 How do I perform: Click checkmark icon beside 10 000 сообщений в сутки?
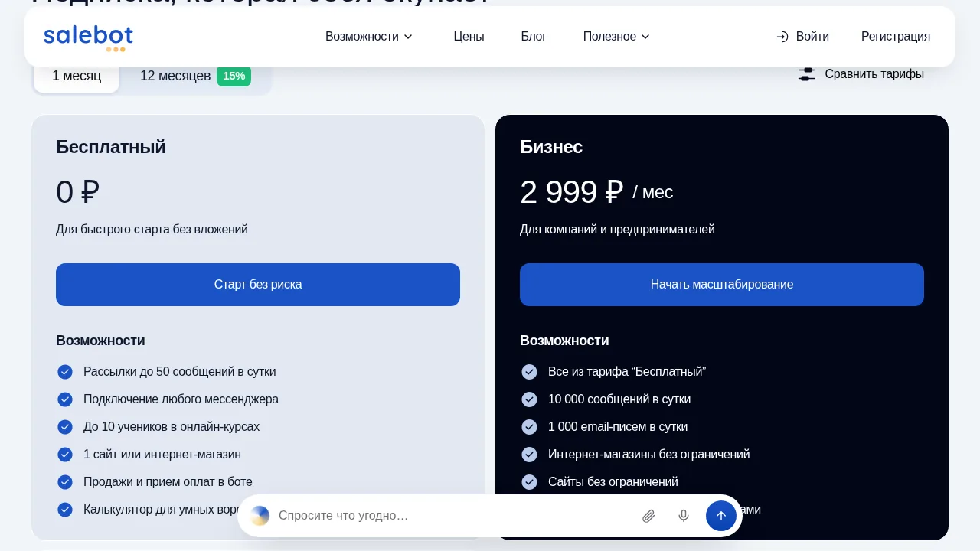coord(529,399)
